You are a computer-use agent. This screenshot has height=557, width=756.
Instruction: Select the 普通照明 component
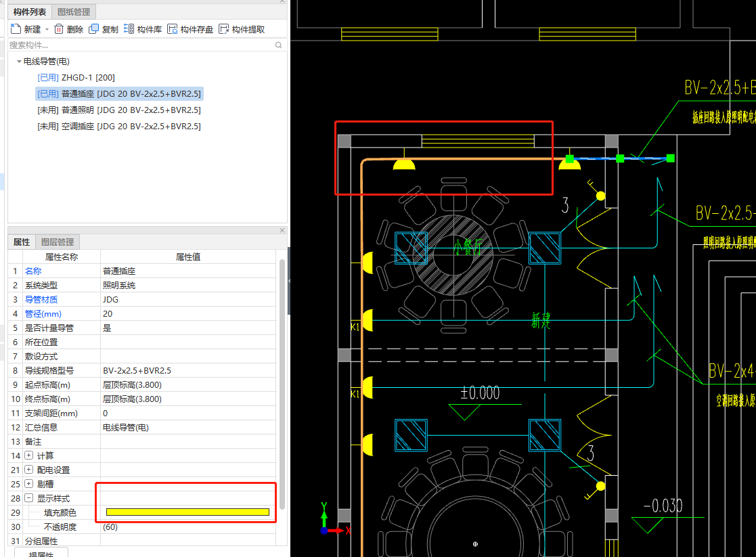119,110
